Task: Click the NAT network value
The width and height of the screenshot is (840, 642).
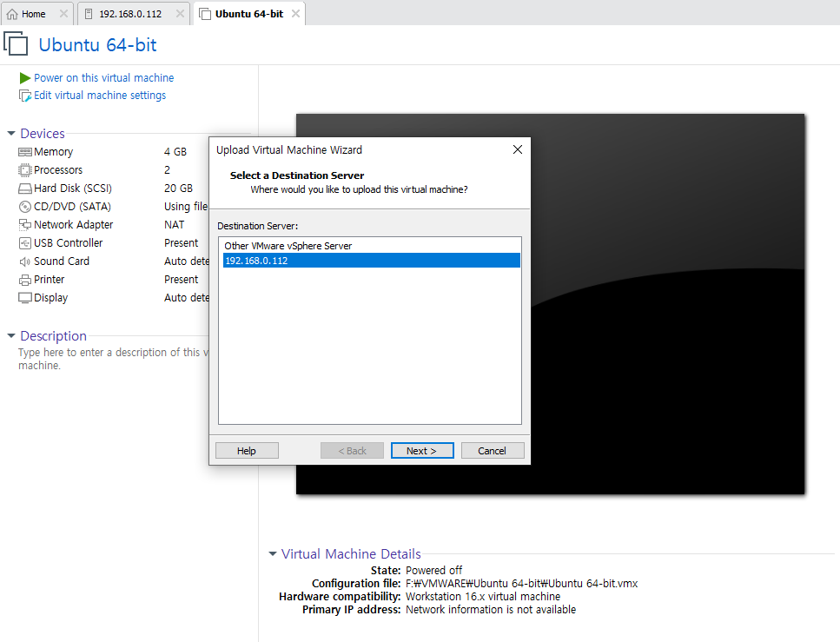Action: [x=174, y=224]
